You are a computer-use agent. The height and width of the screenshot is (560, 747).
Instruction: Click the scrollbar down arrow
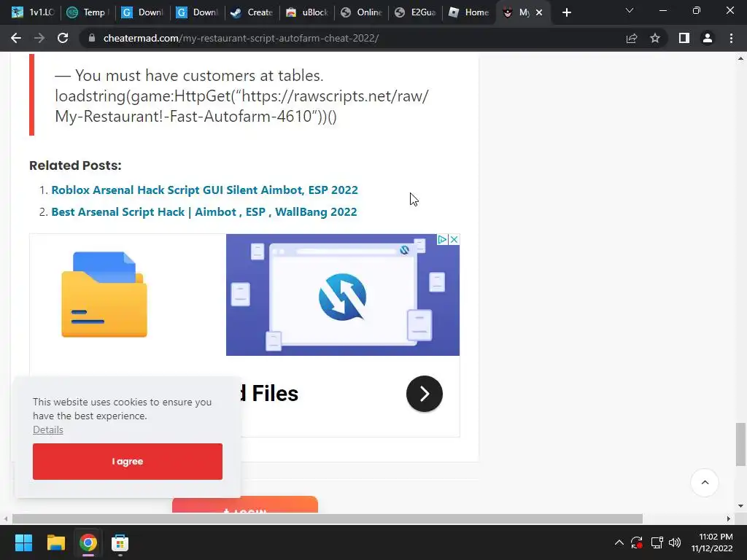(x=740, y=506)
